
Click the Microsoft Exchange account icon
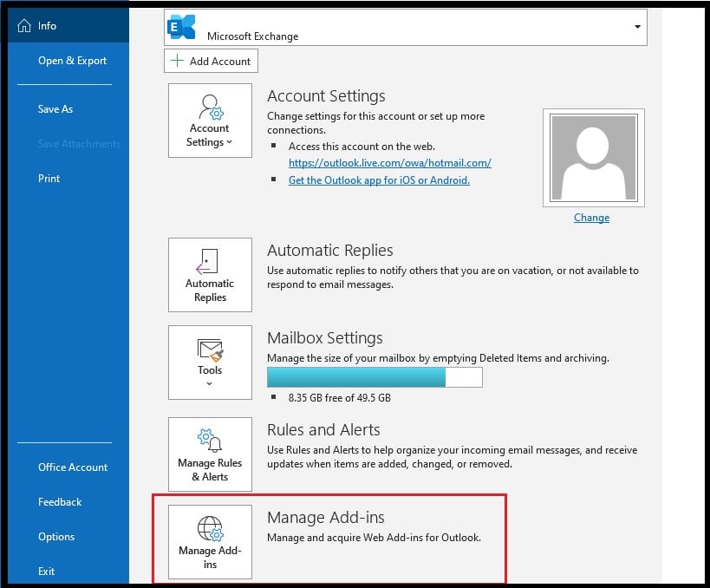pos(181,27)
